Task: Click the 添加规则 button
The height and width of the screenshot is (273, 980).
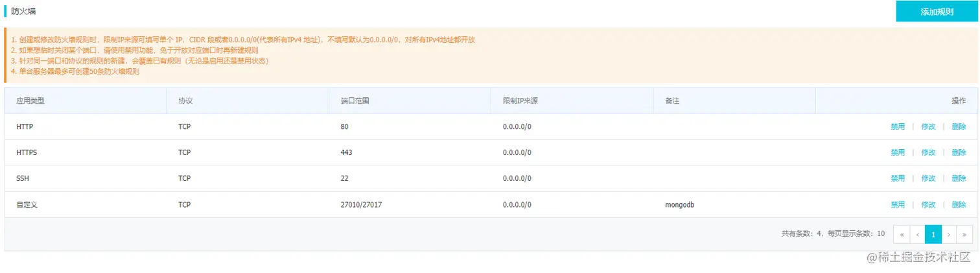Action: tap(936, 12)
